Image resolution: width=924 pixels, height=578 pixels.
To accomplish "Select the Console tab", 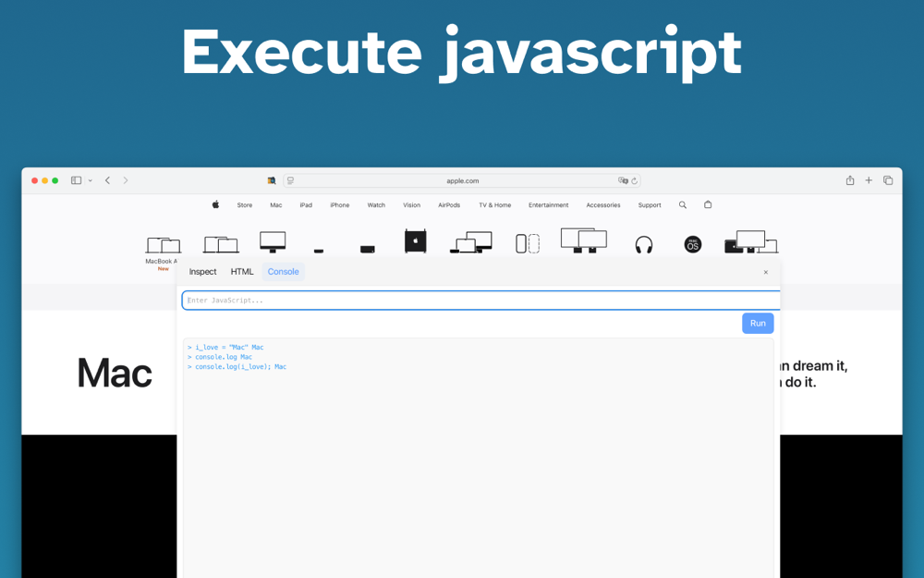I will pos(284,271).
